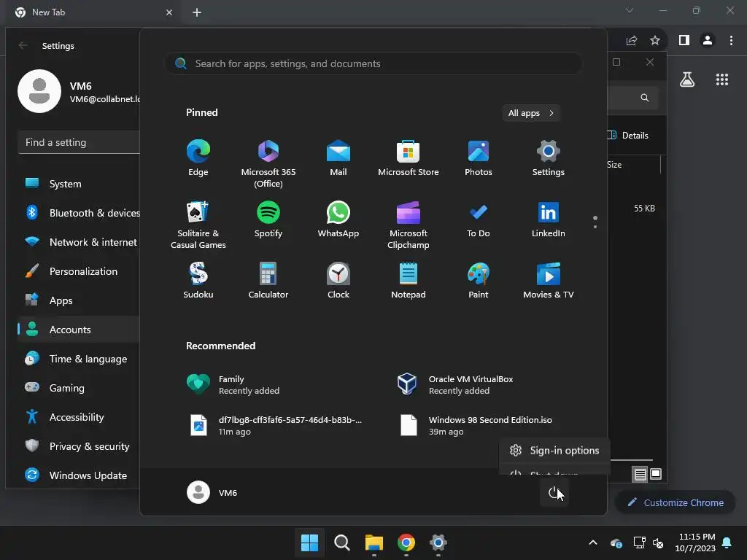Screen dimensions: 747x560
Task: Open a new Chrome tab
Action: 197,12
